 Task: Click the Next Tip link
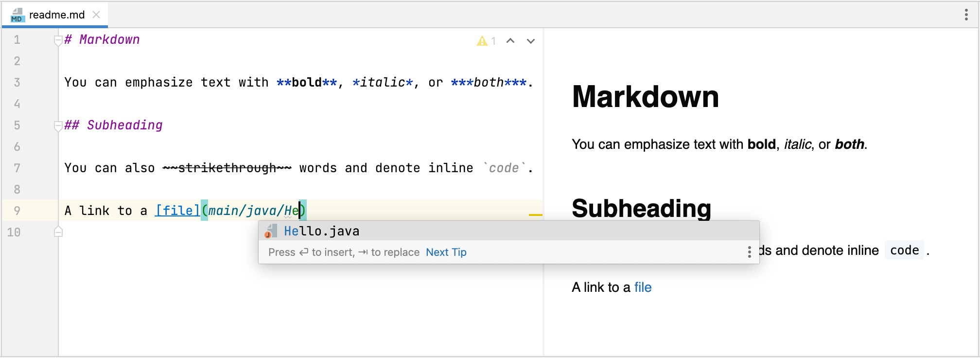click(x=446, y=252)
